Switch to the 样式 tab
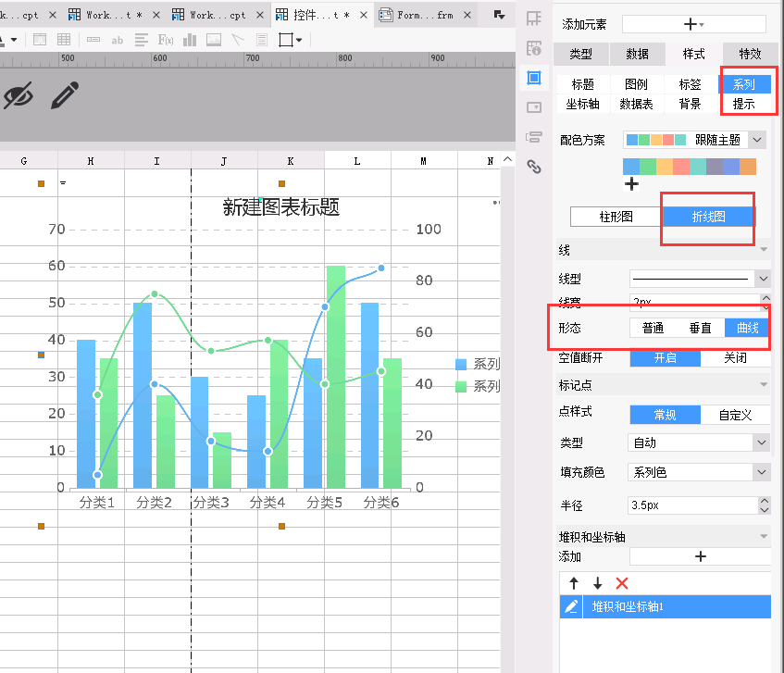 tap(693, 54)
